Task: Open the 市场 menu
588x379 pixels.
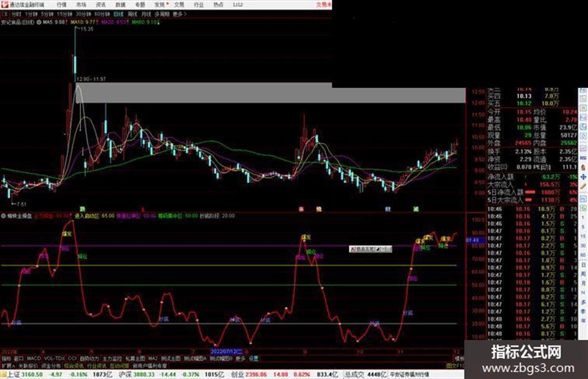Action: tap(81, 4)
